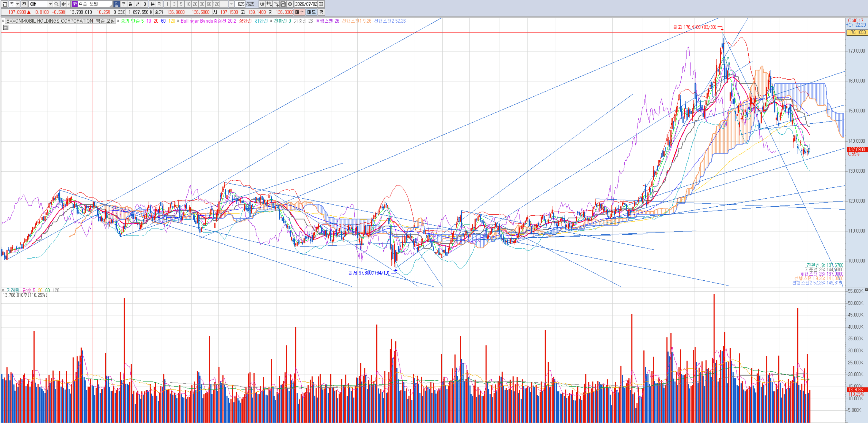
Task: Click the square marker before 종가 단순
Action: 118,21
